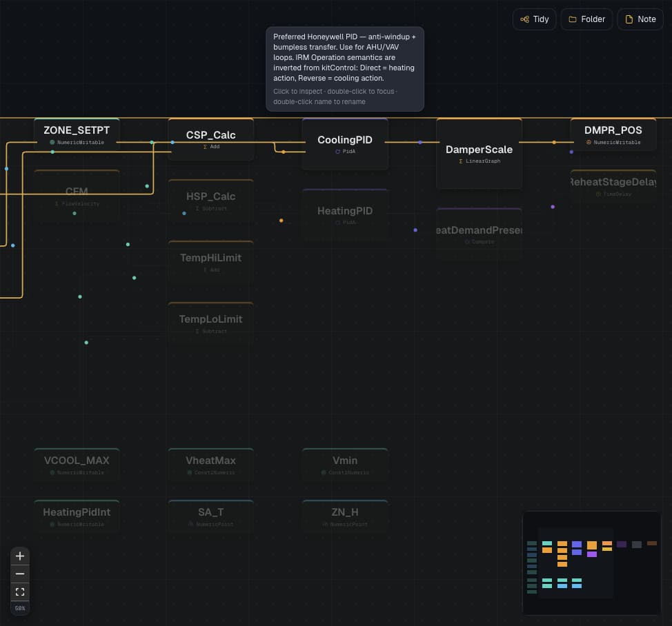Click the Vmin constant node
Image resolution: width=672 pixels, height=626 pixels.
click(345, 465)
